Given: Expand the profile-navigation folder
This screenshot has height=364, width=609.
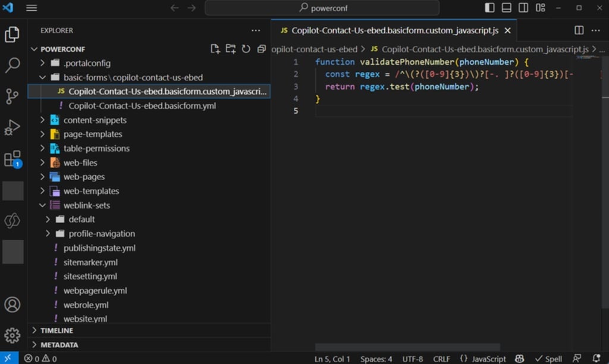Looking at the screenshot, I should click(x=48, y=234).
